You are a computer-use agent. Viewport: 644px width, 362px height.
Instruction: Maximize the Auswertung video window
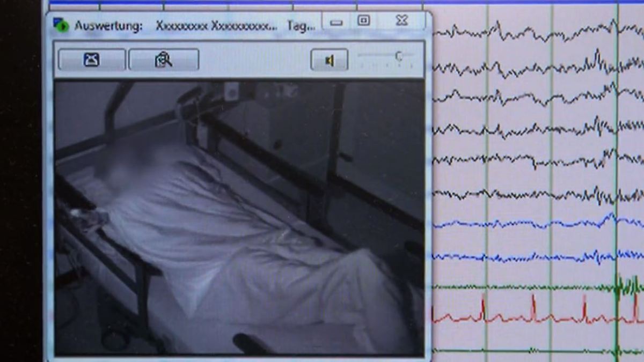tap(364, 21)
